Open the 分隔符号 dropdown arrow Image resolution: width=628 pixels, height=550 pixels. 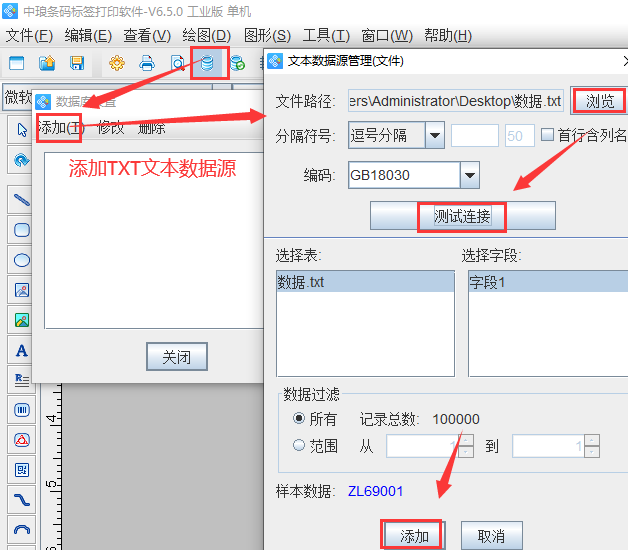pos(435,135)
